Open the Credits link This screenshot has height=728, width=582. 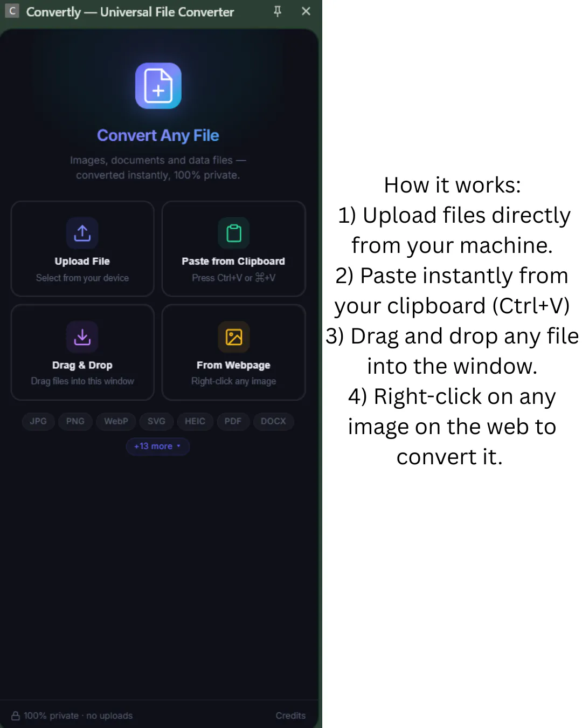[290, 716]
